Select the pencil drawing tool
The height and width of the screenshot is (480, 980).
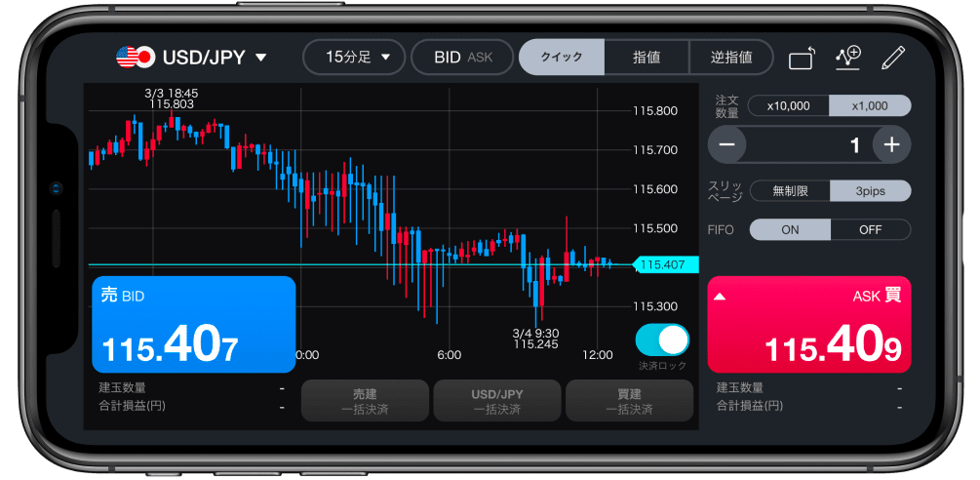point(892,58)
